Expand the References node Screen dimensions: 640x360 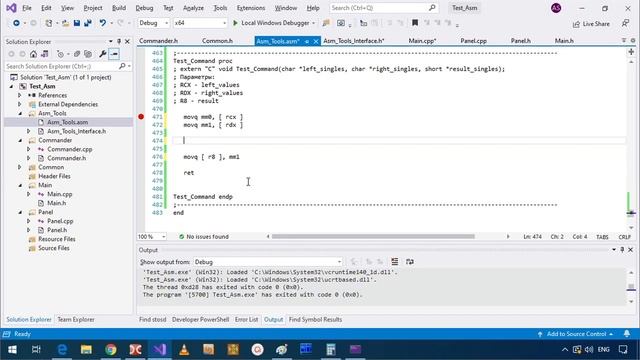tap(20, 96)
